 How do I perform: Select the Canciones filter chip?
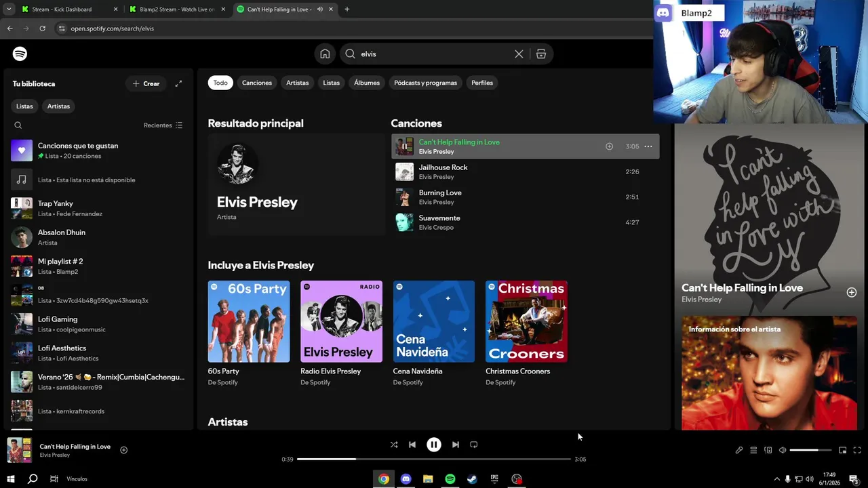pos(257,83)
